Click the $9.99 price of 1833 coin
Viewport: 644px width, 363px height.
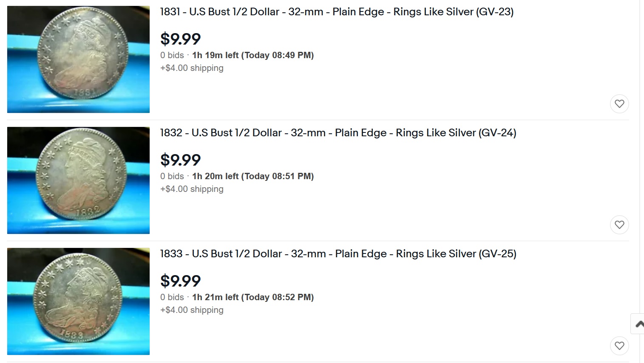[180, 281]
